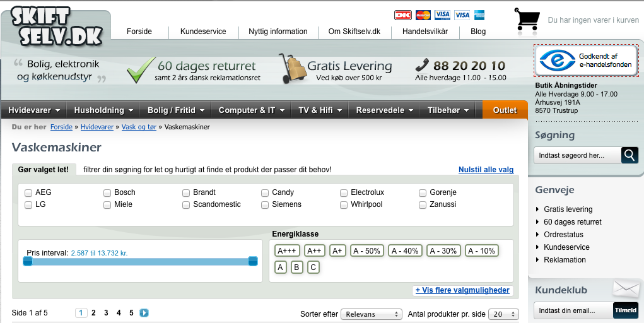Viewport: 644px width, 323px height.
Task: Go to next page arrow icon
Action: [144, 313]
